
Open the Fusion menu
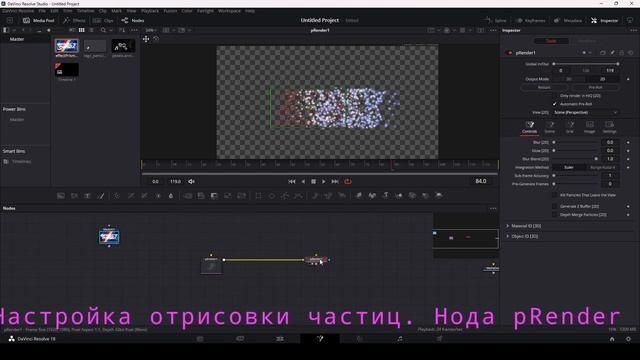coord(170,11)
